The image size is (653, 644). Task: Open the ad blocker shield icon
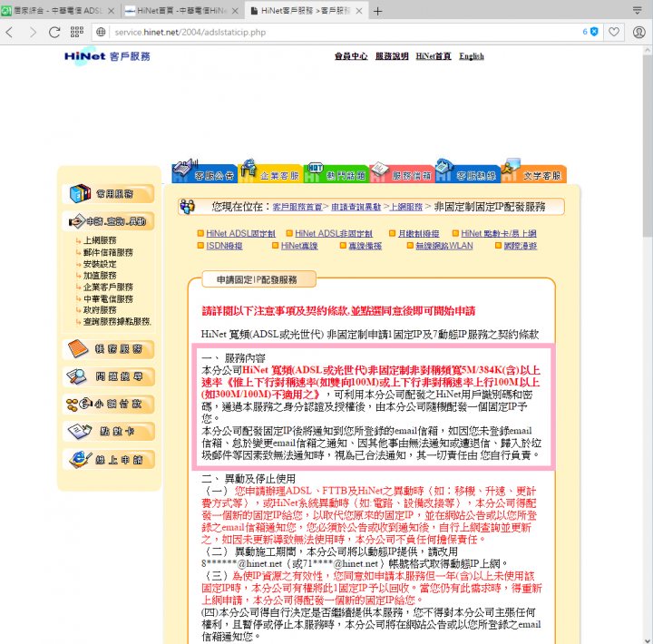pos(594,32)
